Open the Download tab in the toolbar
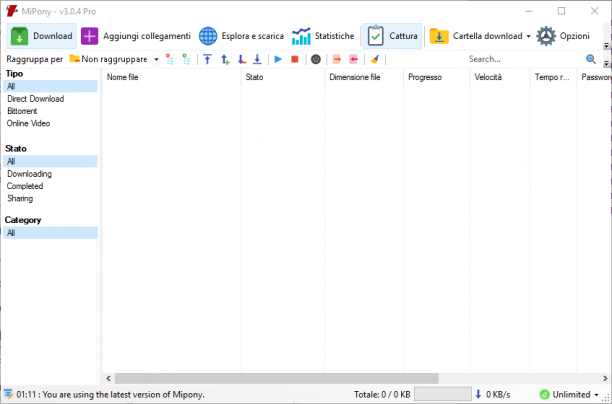The image size is (612, 404). pos(41,36)
